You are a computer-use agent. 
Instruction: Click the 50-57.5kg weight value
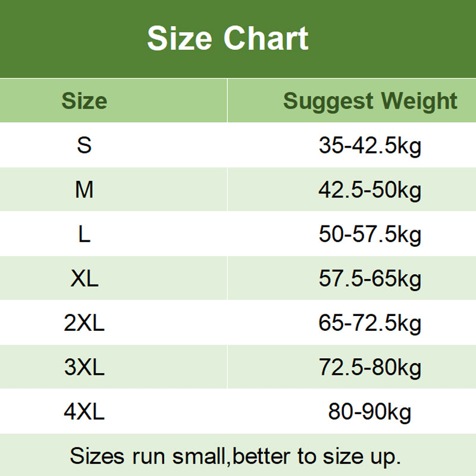click(x=369, y=235)
